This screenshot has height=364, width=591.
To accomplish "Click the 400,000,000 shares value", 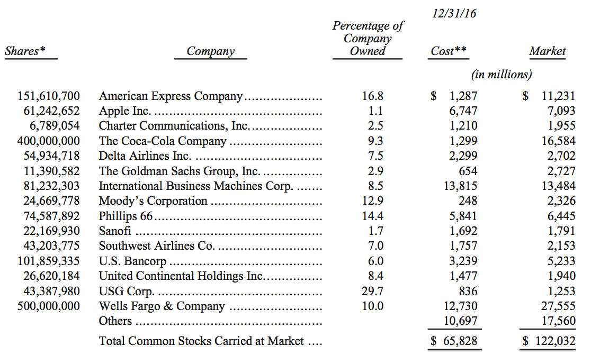I will [x=49, y=141].
